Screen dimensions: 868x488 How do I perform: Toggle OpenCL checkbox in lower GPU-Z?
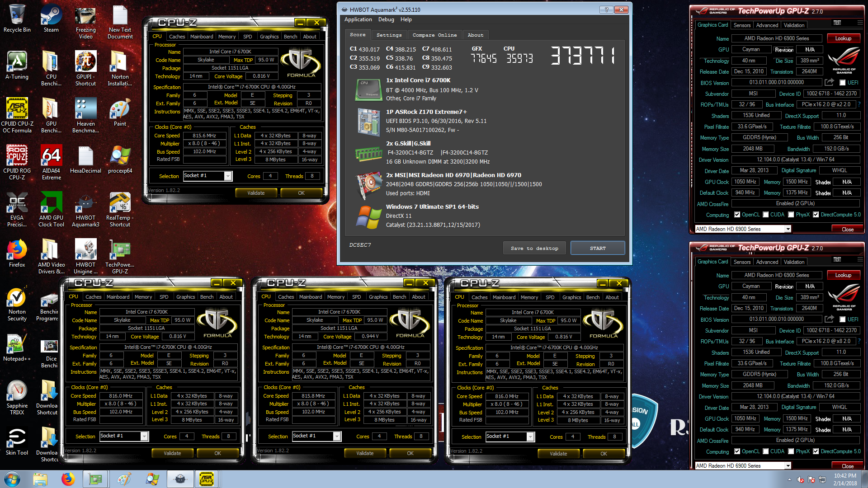[737, 451]
